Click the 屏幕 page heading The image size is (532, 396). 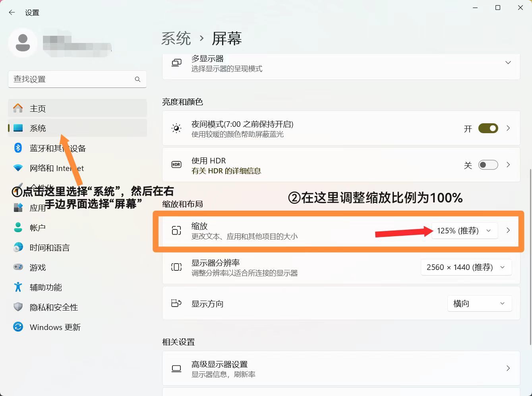[227, 39]
